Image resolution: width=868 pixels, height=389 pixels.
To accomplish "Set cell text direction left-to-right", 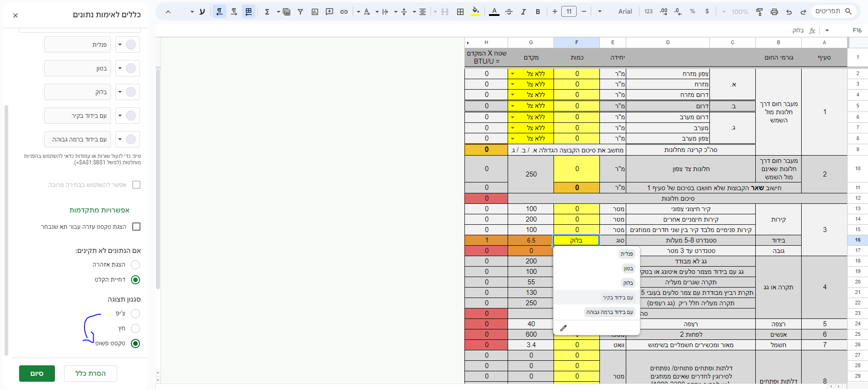I will (234, 12).
